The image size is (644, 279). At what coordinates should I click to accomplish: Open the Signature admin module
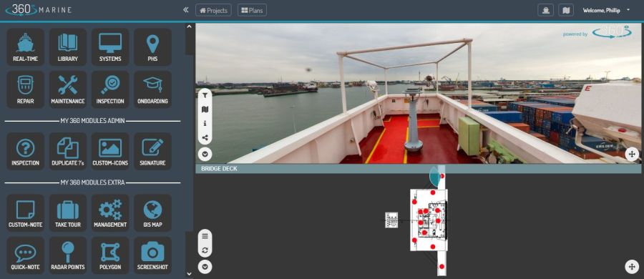coord(152,151)
